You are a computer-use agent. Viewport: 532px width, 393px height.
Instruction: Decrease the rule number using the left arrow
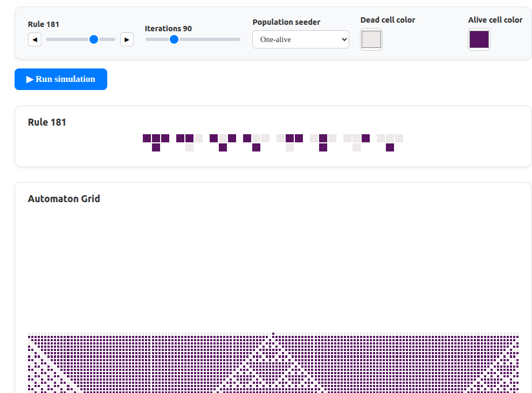34,39
